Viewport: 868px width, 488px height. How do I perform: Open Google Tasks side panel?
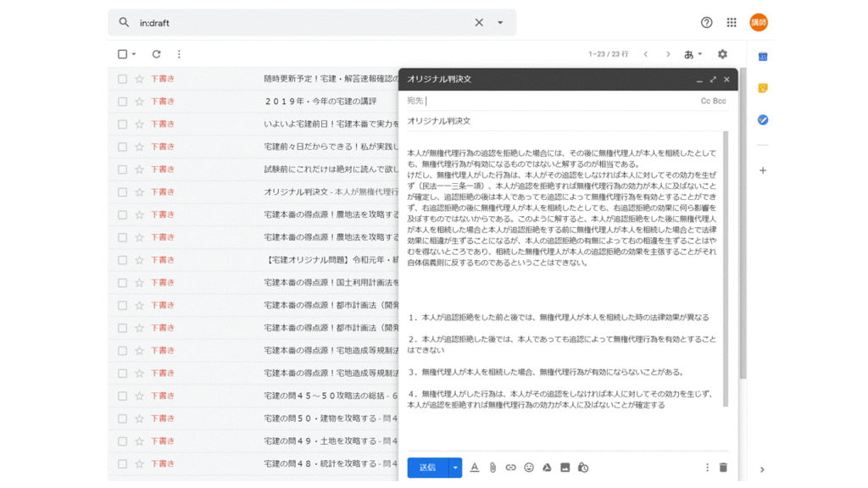(x=763, y=119)
